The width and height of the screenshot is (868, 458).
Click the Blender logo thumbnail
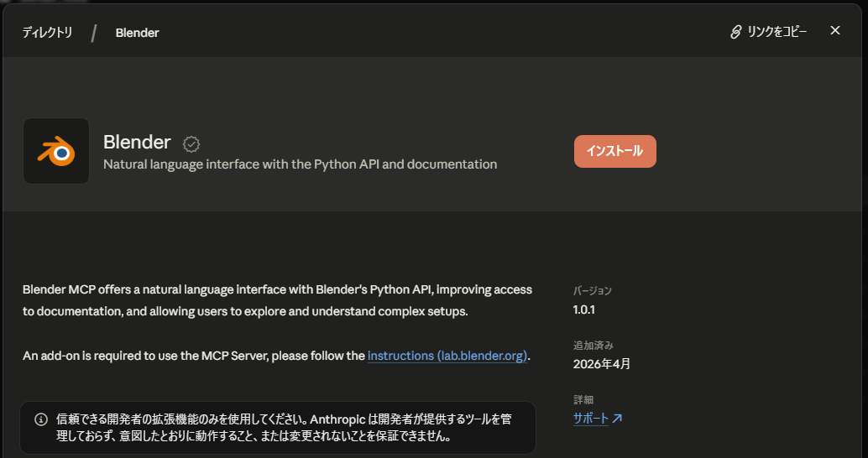point(56,151)
